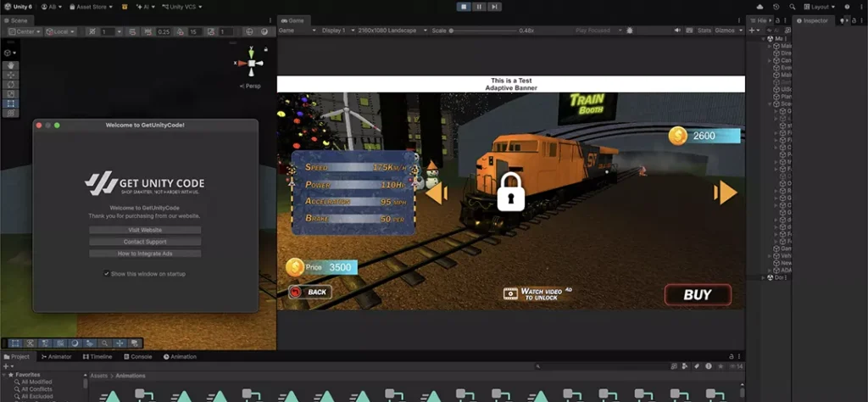Viewport: 868px width, 402px height.
Task: Click the Package Manager box icon
Action: pyautogui.click(x=124, y=7)
